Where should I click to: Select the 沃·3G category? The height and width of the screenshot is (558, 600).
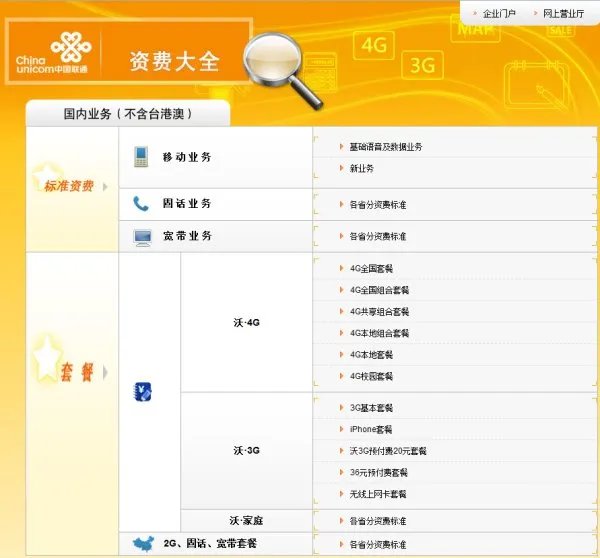coord(246,450)
